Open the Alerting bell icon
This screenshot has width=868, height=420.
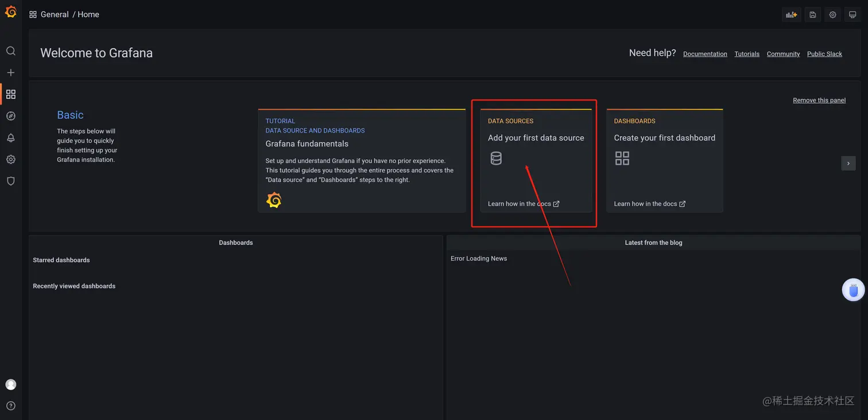coord(11,138)
